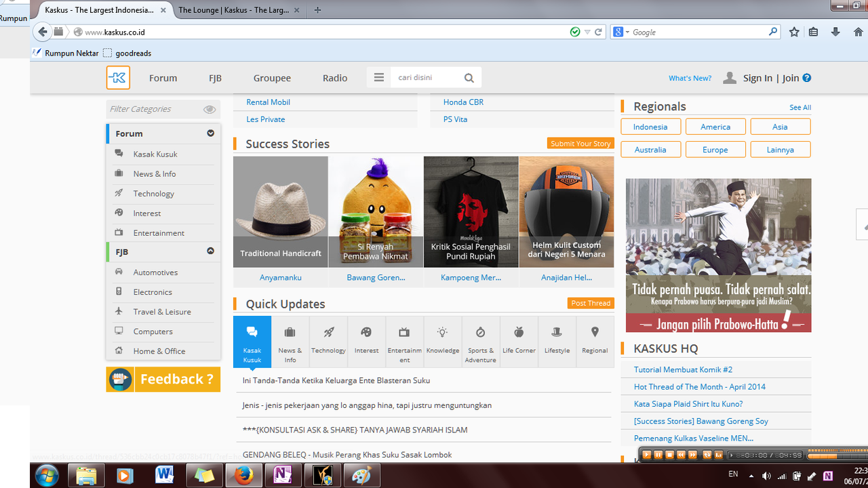Select Entertainment TV tab in Quick Updates

click(404, 342)
